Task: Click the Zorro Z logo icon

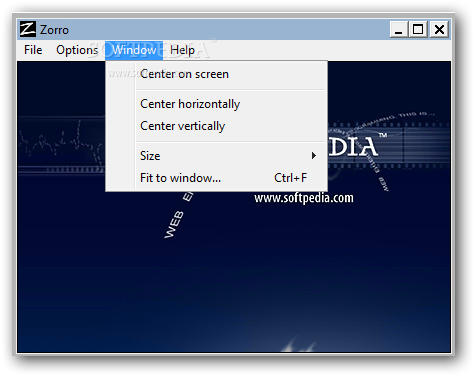Action: click(28, 29)
